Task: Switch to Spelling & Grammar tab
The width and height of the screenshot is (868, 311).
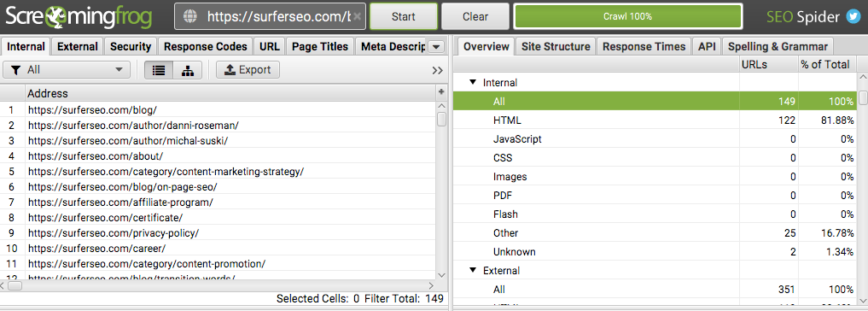Action: (x=778, y=47)
